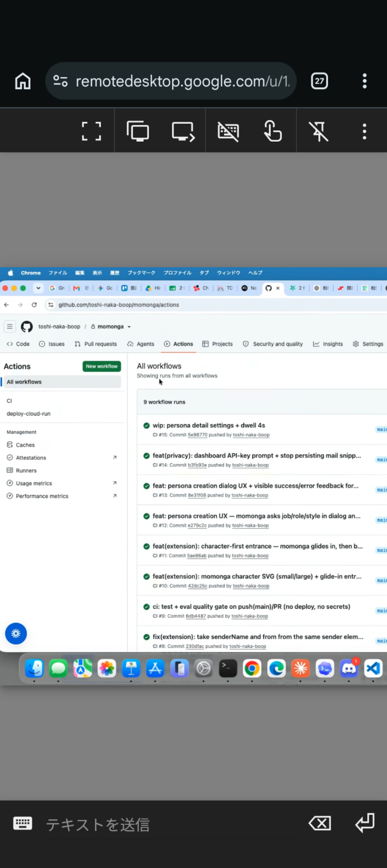Open the browser three-dot overflow menu

(x=365, y=81)
